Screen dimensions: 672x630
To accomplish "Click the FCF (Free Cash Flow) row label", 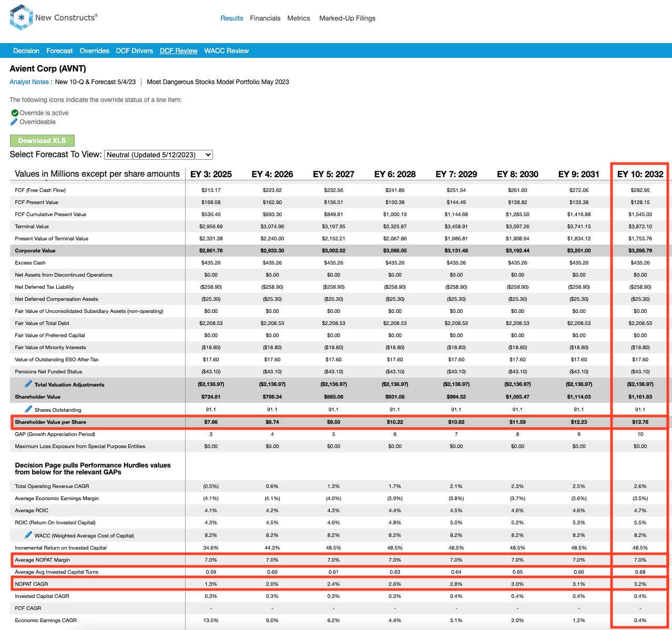I will [x=40, y=190].
